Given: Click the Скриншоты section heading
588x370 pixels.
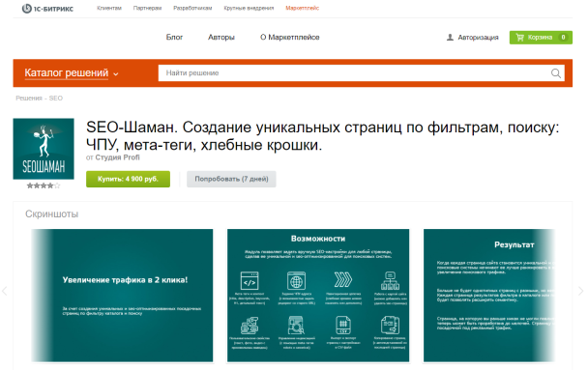Looking at the screenshot, I should tap(52, 213).
